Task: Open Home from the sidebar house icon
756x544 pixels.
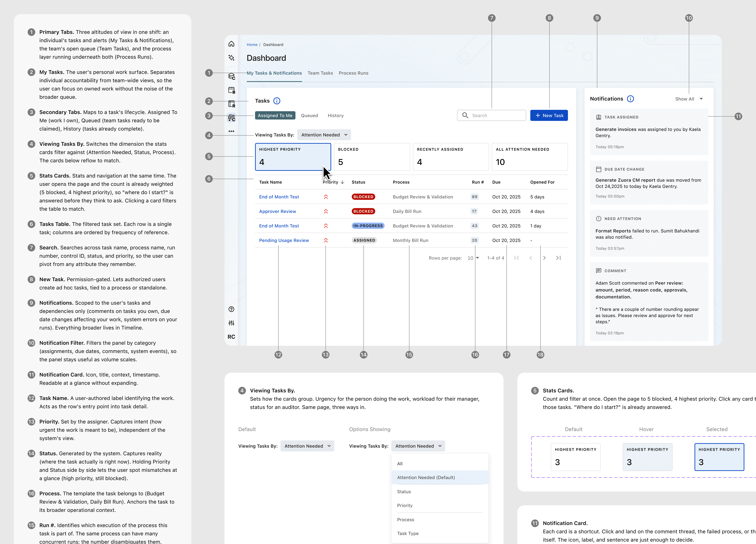Action: pyautogui.click(x=231, y=44)
